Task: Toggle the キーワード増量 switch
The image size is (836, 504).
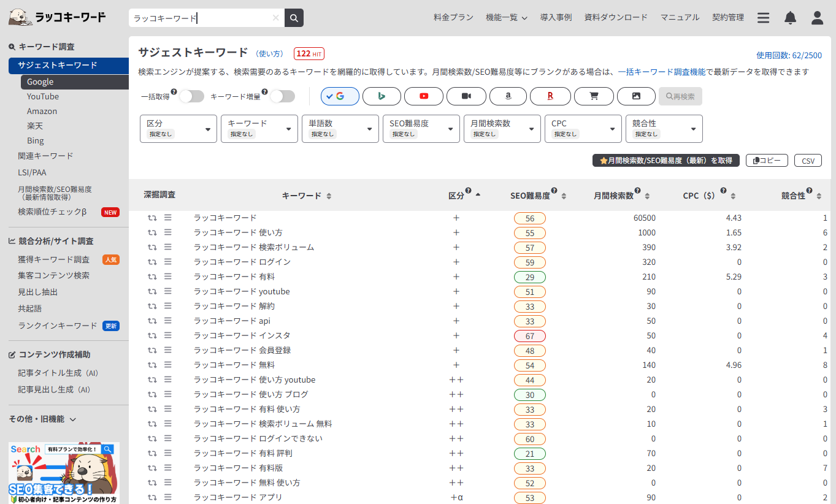Action: click(x=282, y=96)
